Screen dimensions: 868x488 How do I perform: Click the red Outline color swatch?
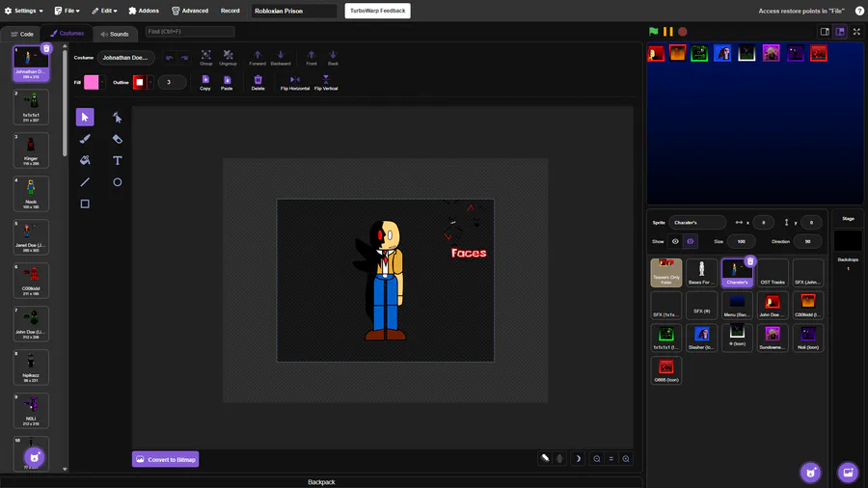pos(140,82)
